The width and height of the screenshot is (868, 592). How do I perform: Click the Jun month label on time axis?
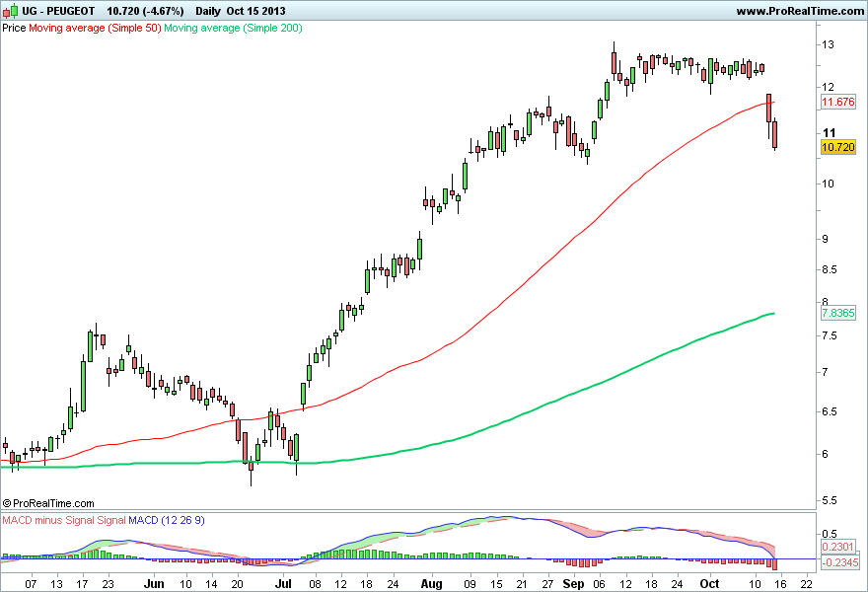pyautogui.click(x=154, y=584)
